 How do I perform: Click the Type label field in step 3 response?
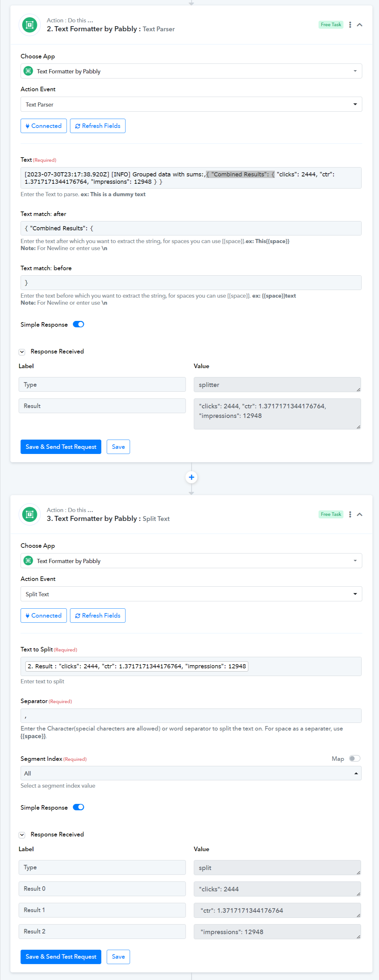tap(102, 867)
